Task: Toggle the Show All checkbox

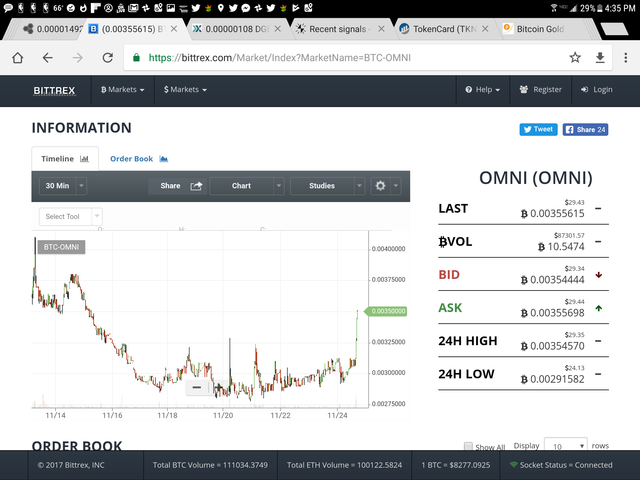Action: [468, 446]
